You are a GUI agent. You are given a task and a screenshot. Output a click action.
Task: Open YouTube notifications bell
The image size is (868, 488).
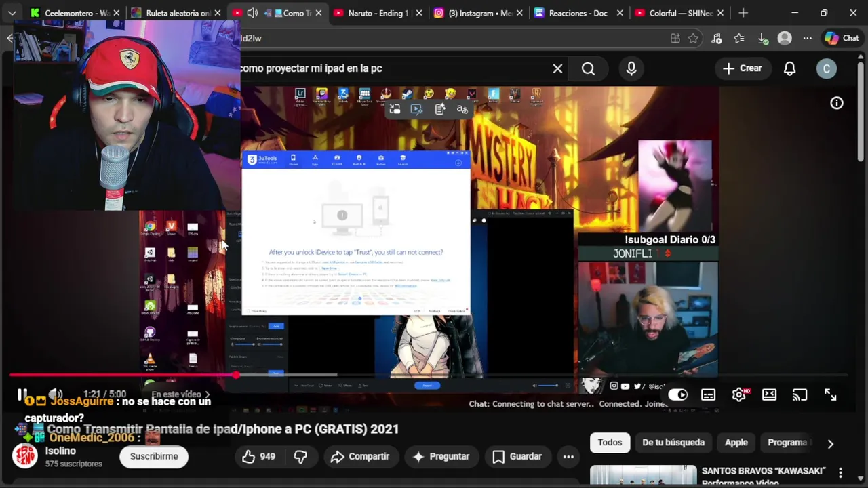pyautogui.click(x=789, y=68)
